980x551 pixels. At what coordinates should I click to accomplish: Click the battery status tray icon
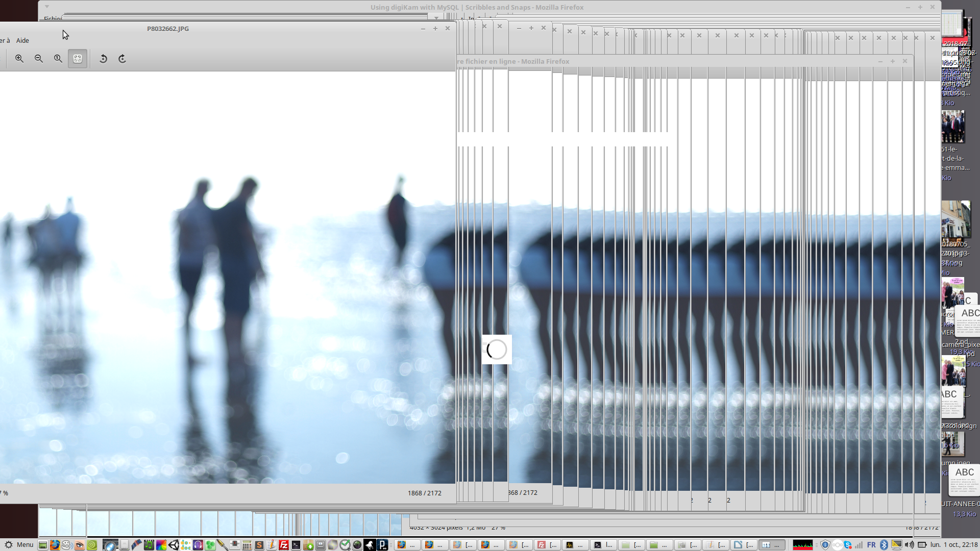tap(922, 545)
